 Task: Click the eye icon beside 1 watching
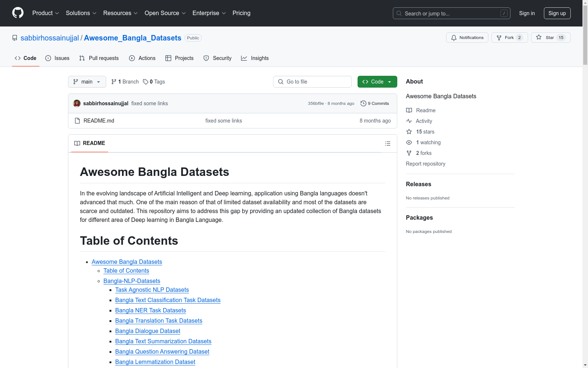coord(409,142)
